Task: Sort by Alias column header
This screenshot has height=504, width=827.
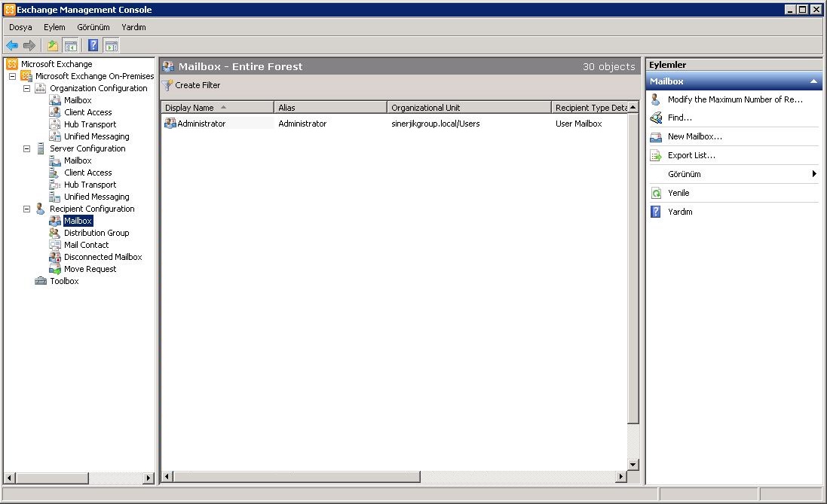Action: [x=330, y=108]
